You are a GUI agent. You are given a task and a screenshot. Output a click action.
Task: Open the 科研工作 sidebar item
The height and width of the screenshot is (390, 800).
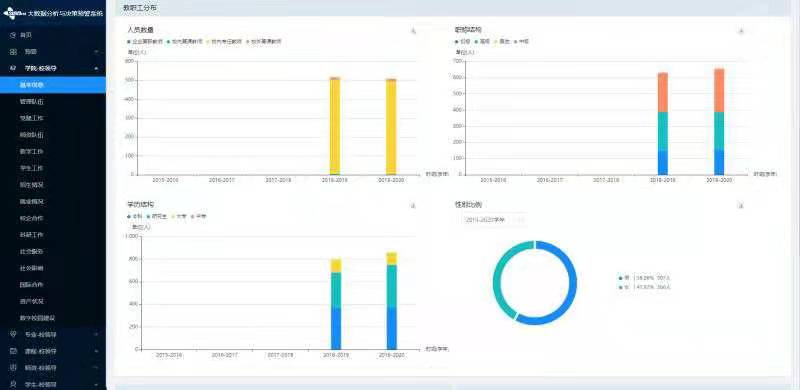[32, 235]
